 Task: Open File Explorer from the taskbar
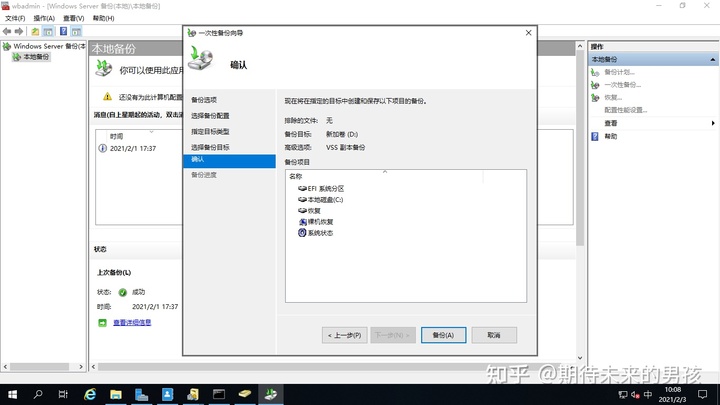pos(116,394)
